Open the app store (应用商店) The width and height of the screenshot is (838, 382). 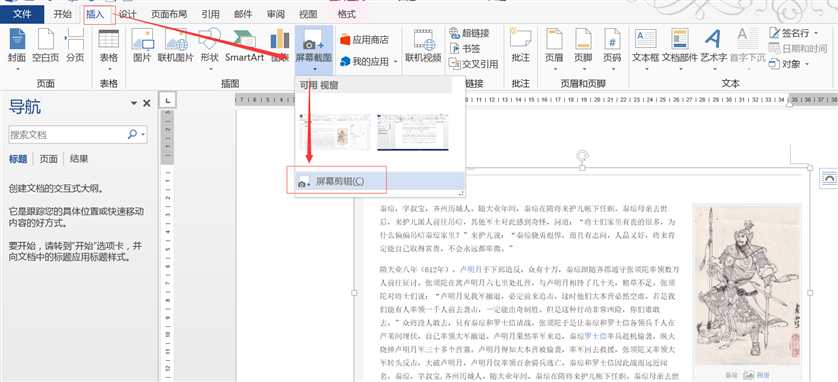(363, 40)
